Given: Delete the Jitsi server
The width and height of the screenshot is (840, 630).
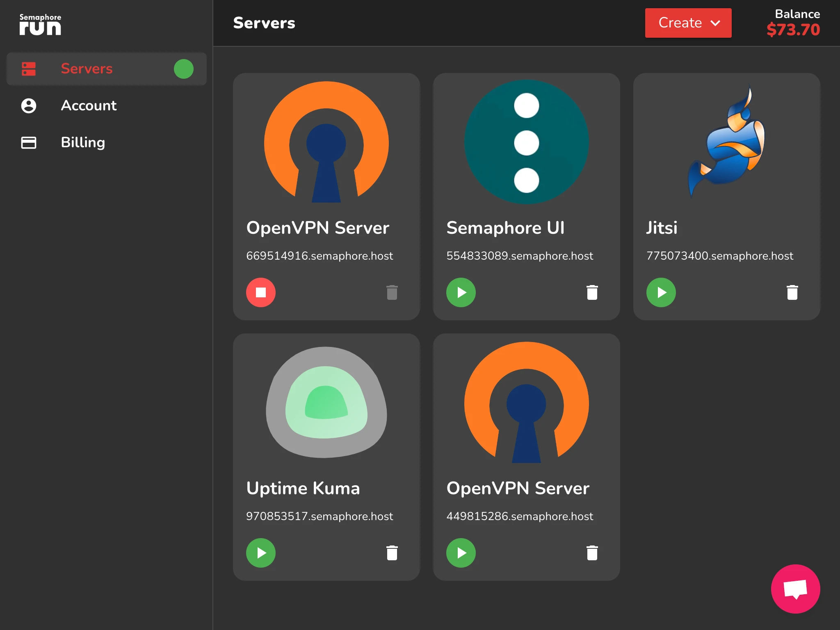Looking at the screenshot, I should (x=792, y=292).
